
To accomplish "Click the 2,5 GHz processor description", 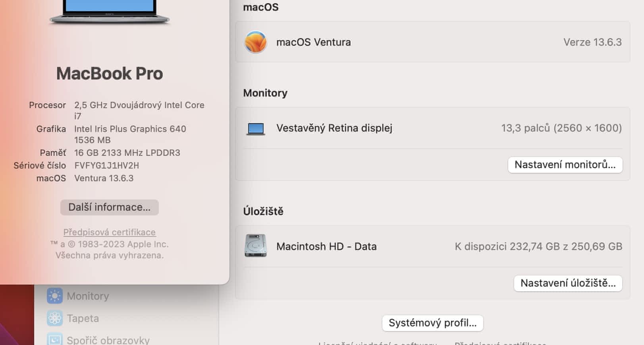I will pyautogui.click(x=139, y=105).
